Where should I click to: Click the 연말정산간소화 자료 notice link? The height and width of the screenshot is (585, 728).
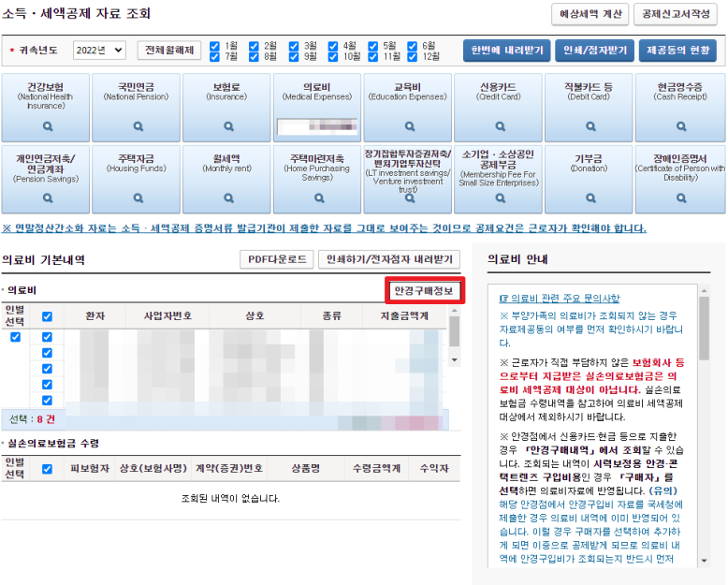324,228
